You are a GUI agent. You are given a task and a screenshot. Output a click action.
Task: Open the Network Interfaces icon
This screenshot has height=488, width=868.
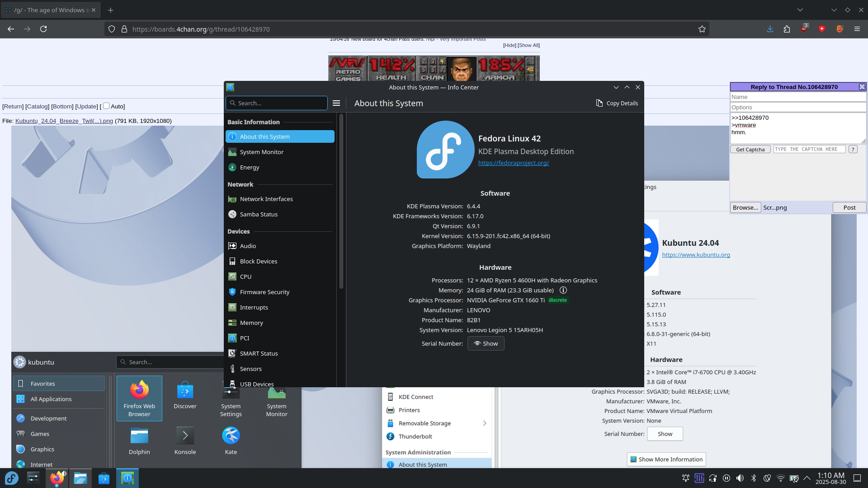(x=232, y=199)
